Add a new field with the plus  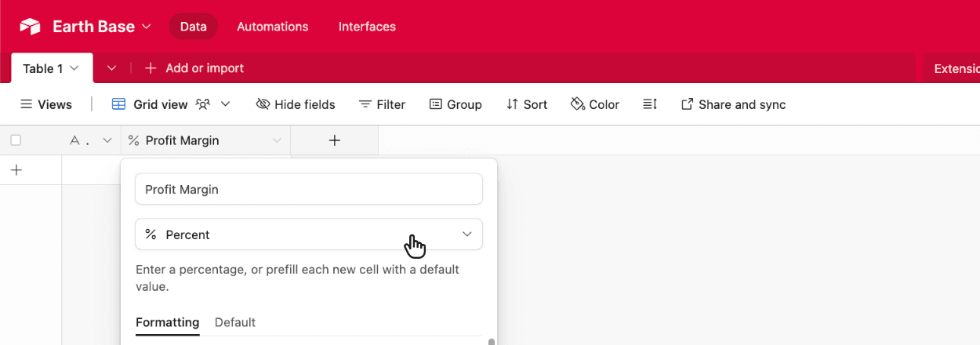(335, 140)
